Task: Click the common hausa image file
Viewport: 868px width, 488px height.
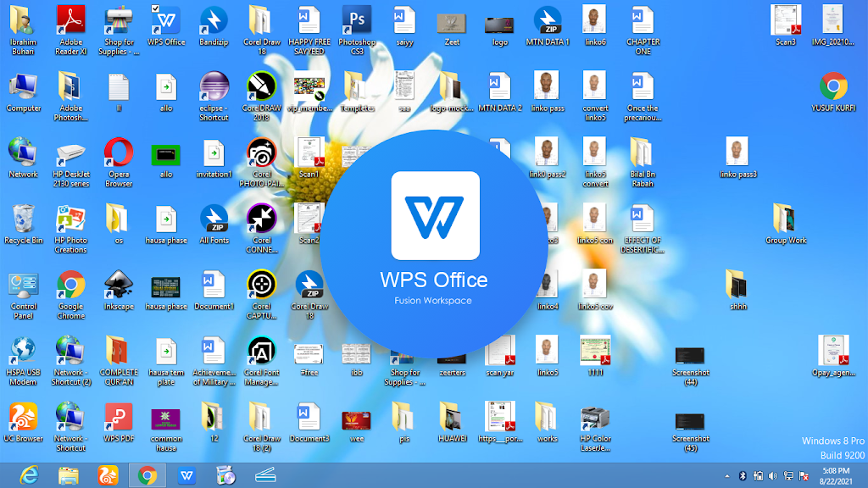Action: (x=166, y=419)
